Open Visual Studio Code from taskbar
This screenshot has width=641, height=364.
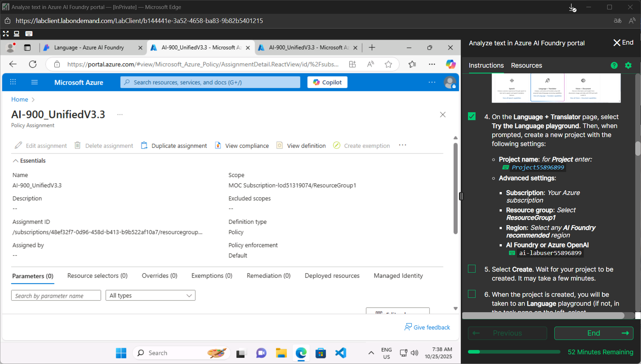click(341, 353)
